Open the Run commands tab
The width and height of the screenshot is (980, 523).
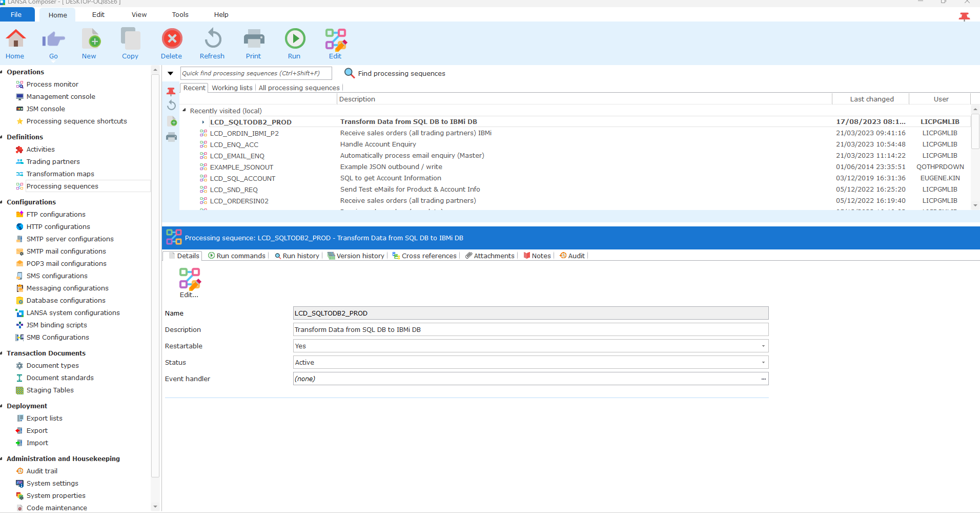pyautogui.click(x=236, y=256)
